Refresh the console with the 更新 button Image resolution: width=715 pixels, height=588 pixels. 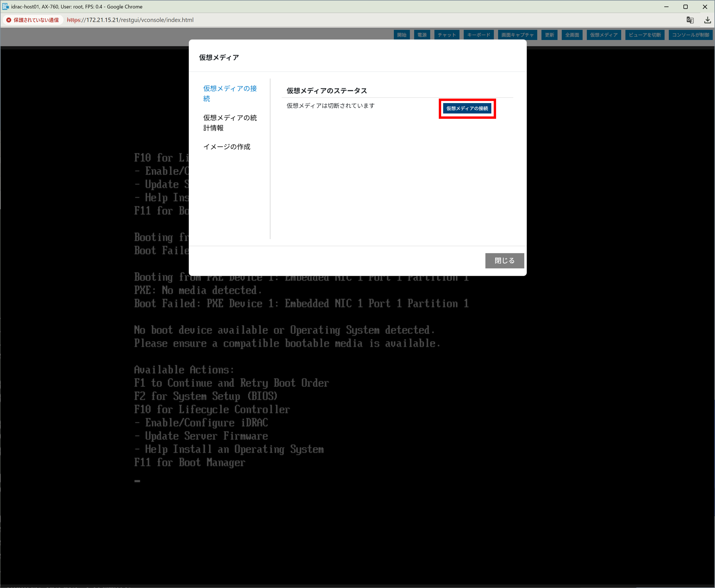point(549,35)
